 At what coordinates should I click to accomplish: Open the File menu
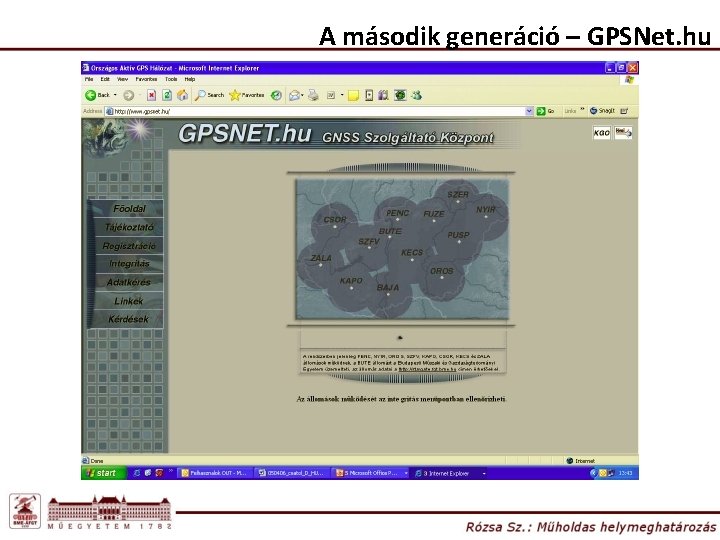[x=89, y=79]
